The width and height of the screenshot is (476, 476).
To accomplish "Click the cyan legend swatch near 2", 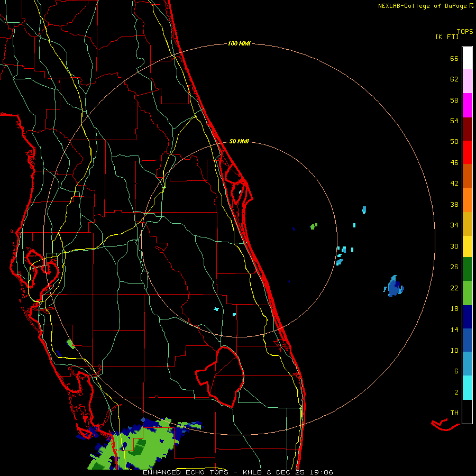I will pos(467,388).
